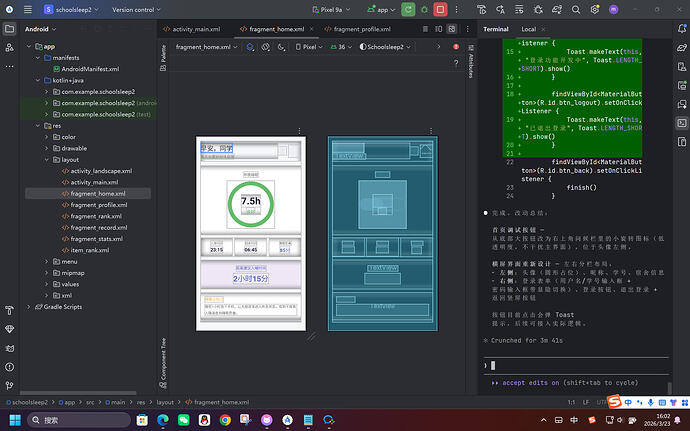Open the Schoolsleep2 theme dropdown
This screenshot has width=690, height=431.
(385, 47)
